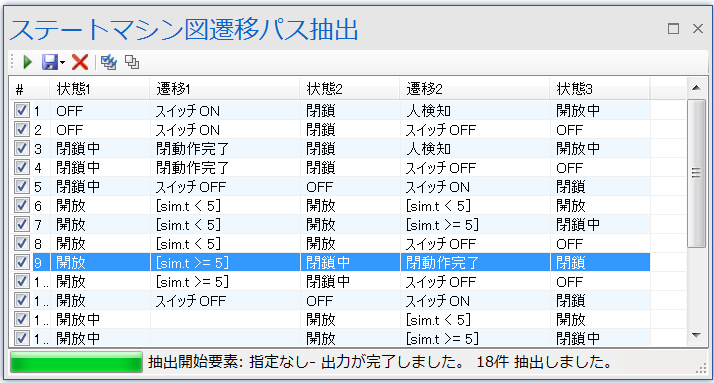714x383 pixels.
Task: Click the window title ステートマシン図遷移パス抽出
Action: click(184, 29)
